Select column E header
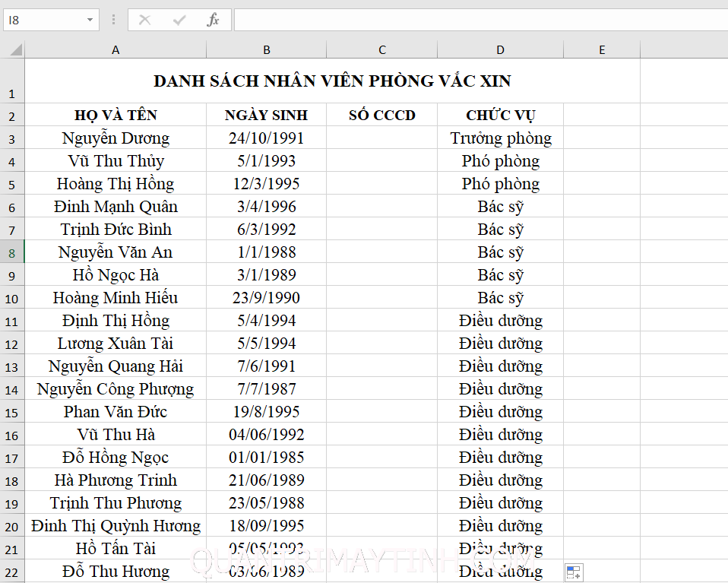This screenshot has height=583, width=728. [602, 49]
